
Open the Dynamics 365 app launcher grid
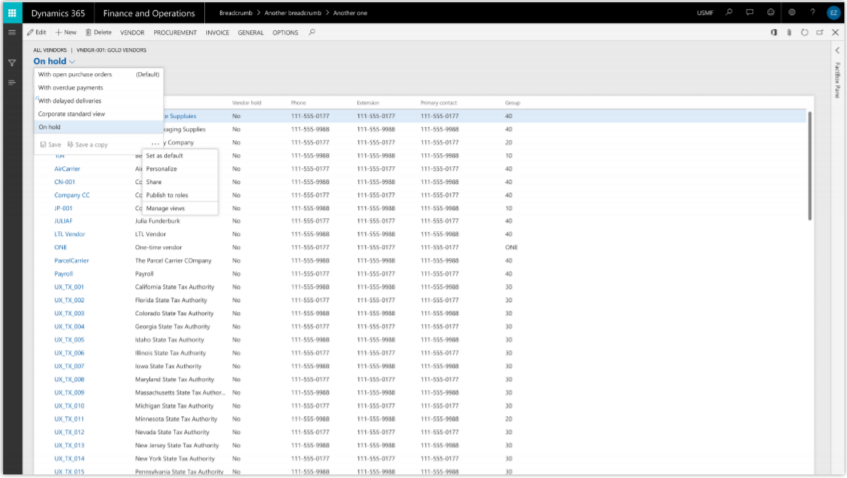click(x=12, y=12)
